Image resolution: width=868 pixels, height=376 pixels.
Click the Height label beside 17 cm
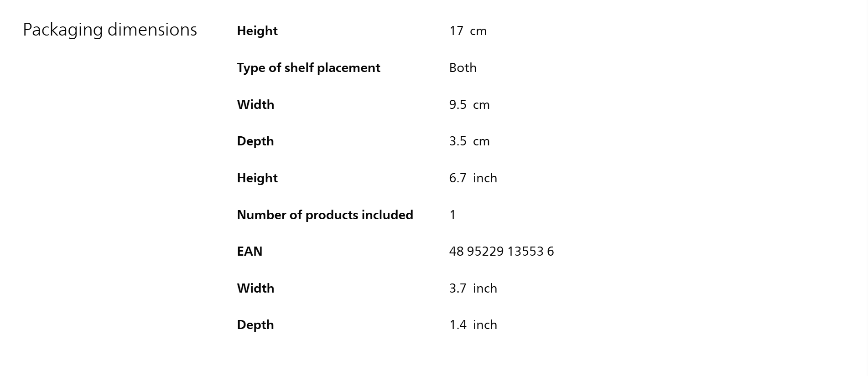257,31
